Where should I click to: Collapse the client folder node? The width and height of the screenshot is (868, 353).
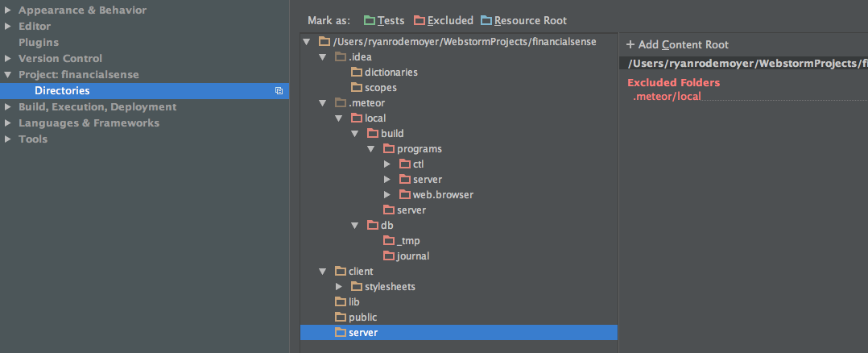click(x=323, y=272)
